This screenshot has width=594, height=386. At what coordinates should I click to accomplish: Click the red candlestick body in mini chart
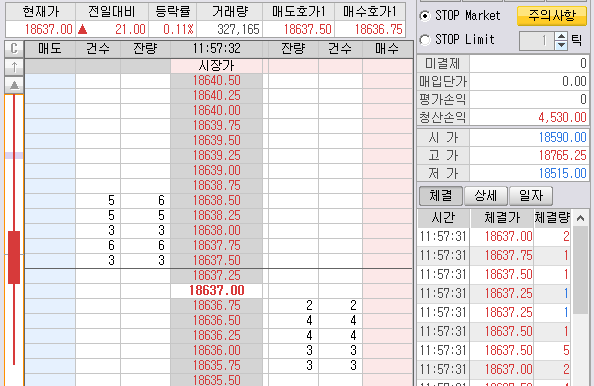coord(14,257)
